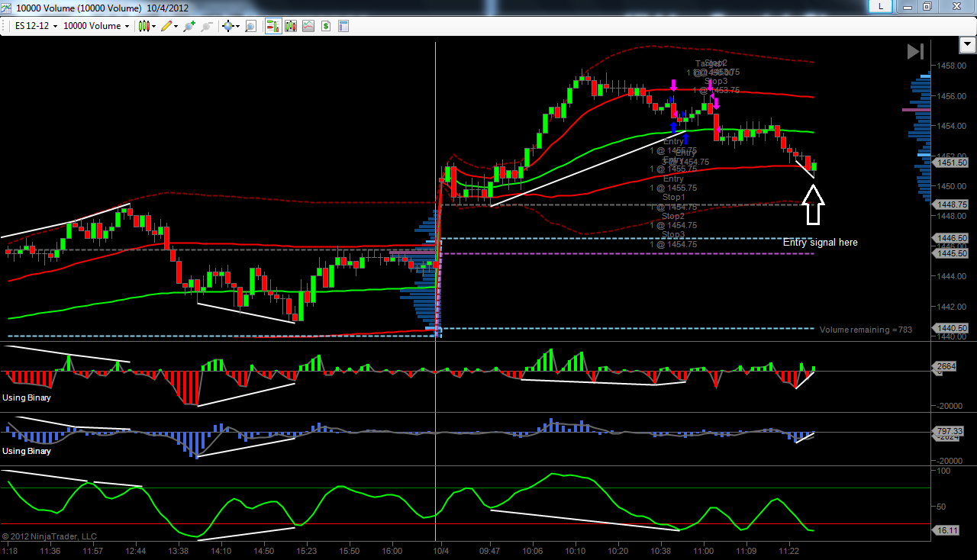
Task: Open the Indicators line-chart toolbar icon
Action: pyautogui.click(x=308, y=26)
